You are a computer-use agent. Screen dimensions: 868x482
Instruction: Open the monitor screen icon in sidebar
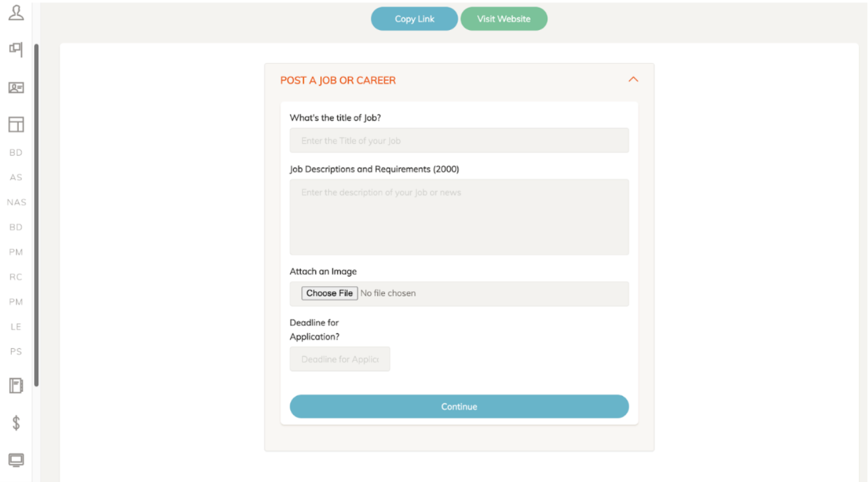(x=16, y=460)
